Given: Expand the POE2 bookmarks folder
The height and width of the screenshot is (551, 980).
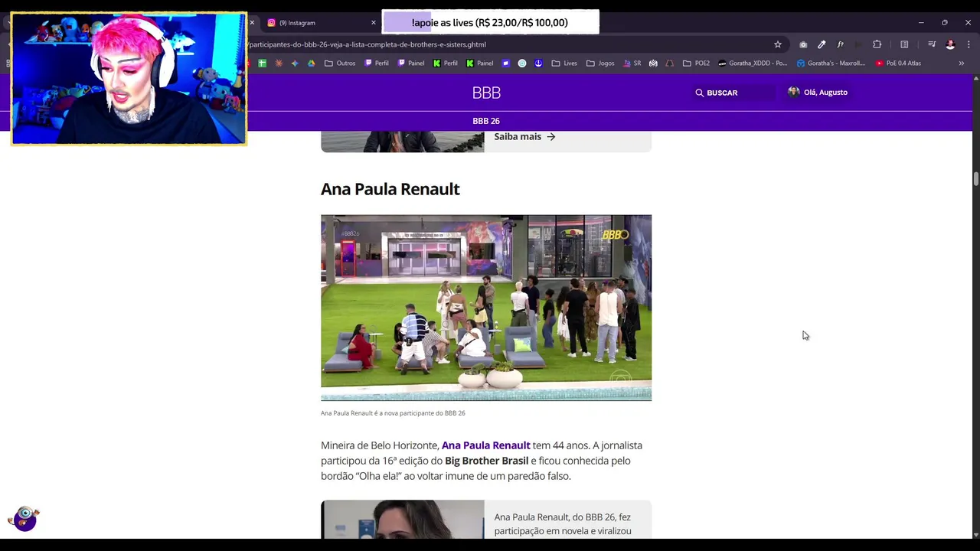Looking at the screenshot, I should point(697,64).
